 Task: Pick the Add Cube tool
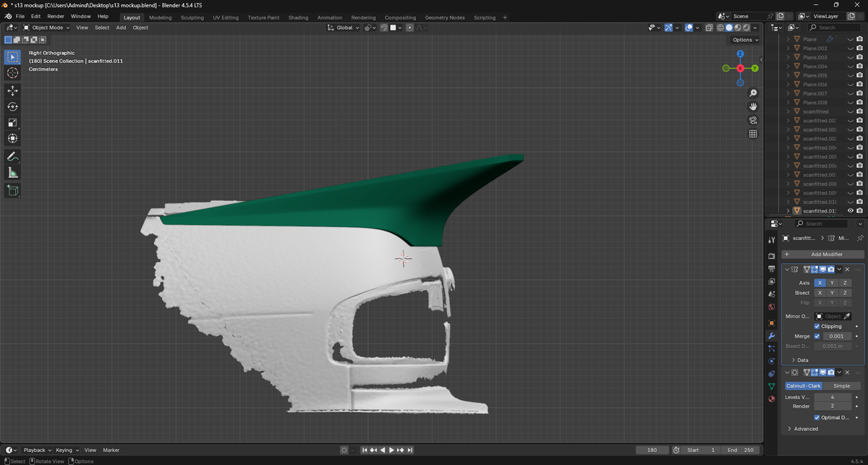(12, 190)
